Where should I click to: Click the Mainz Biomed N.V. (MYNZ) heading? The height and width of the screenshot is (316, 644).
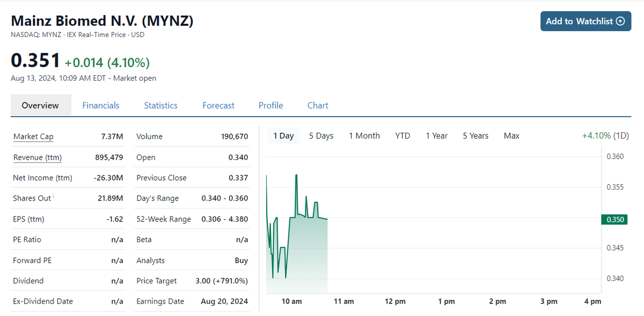(x=102, y=21)
